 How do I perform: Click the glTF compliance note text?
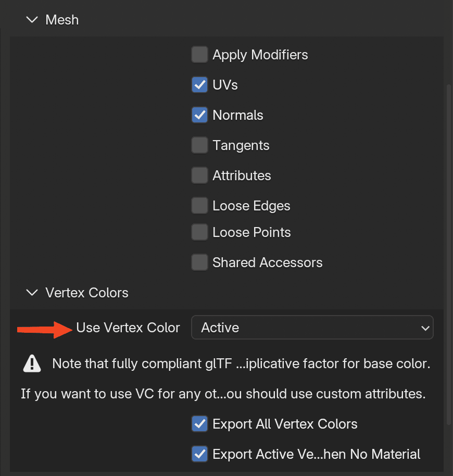tap(240, 363)
